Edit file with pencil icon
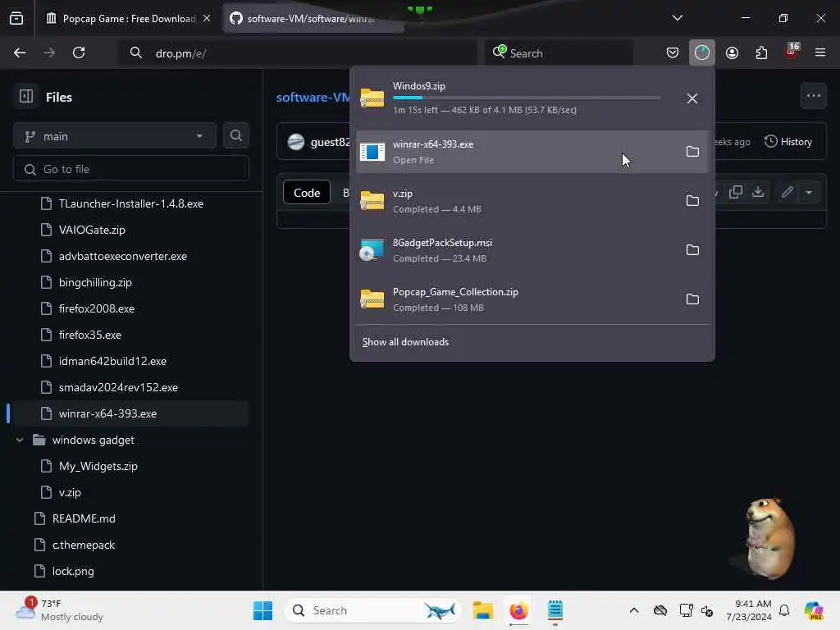Image resolution: width=840 pixels, height=630 pixels. pyautogui.click(x=787, y=192)
